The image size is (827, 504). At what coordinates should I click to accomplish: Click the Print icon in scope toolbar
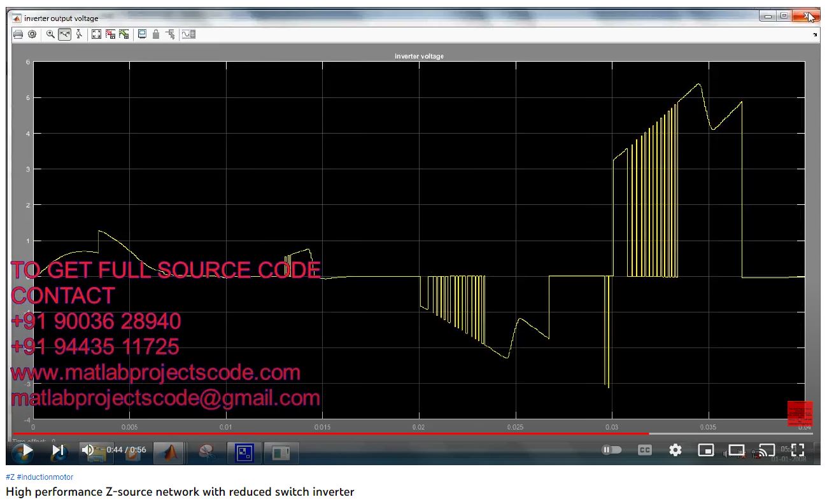point(18,34)
